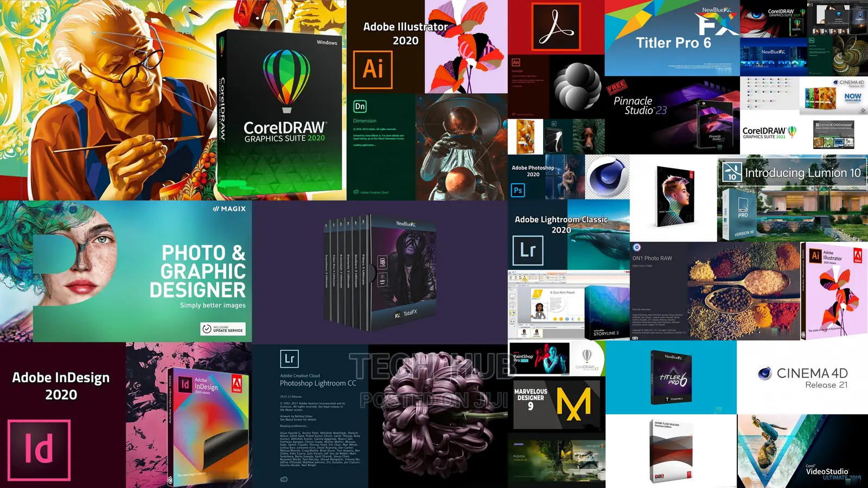
Task: Select the Adobe Flash Builder product box
Action: tap(671, 451)
